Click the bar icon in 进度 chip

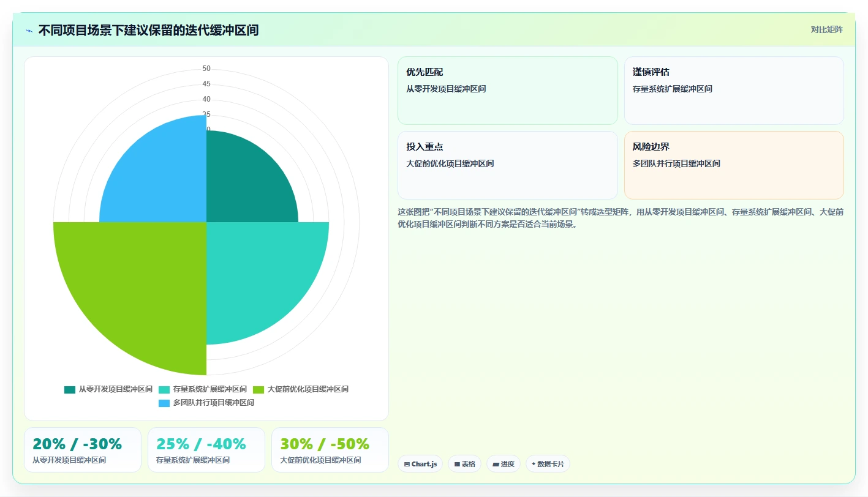click(496, 465)
